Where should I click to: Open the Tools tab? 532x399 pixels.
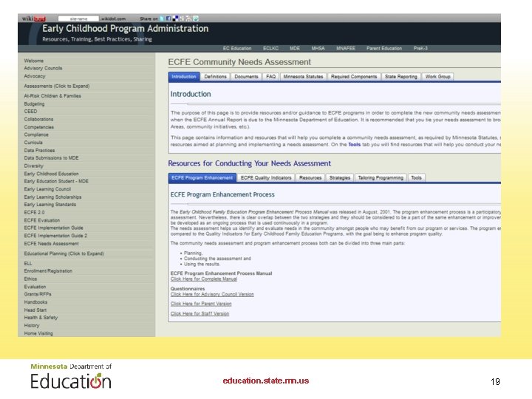pyautogui.click(x=416, y=178)
